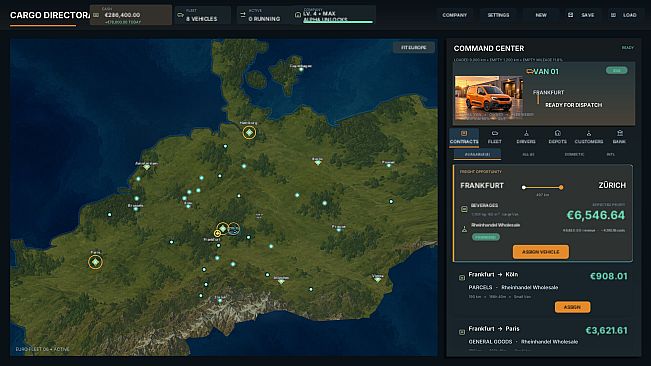This screenshot has height=366, width=651.
Task: Click the cash icon in top bar
Action: (96, 15)
